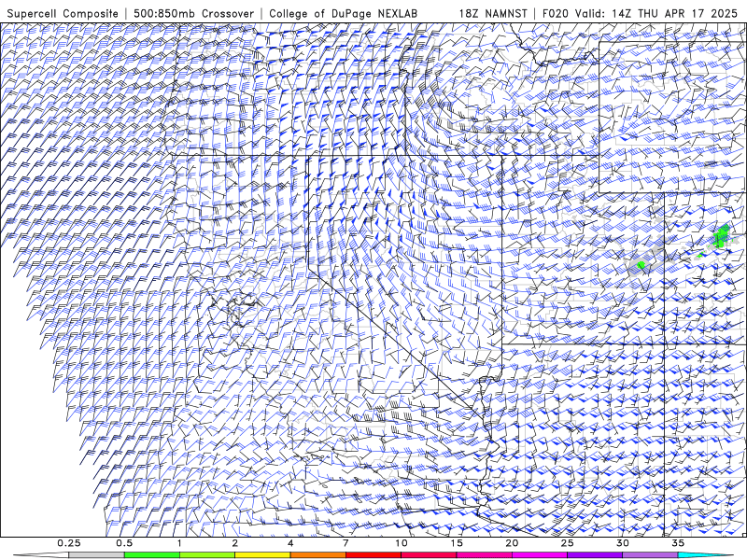Click the '18Z NAMNST' model run label
747x560 pixels.
[493, 13]
